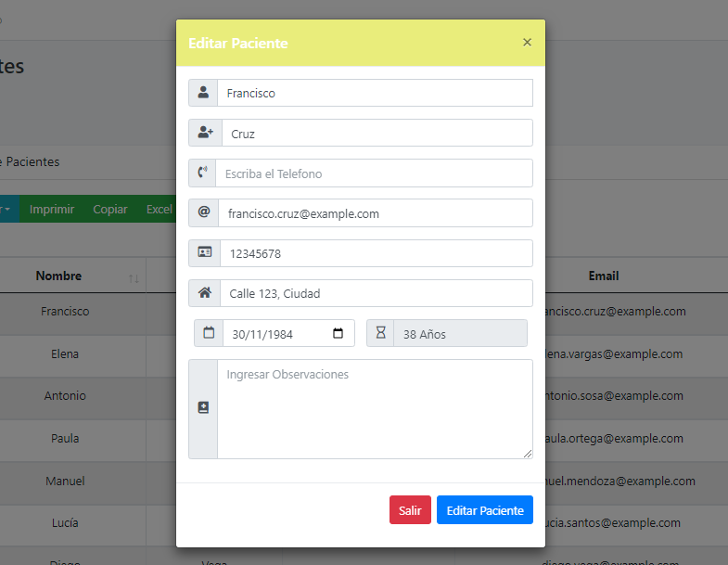Close the Editar Paciente dialog with X

click(x=527, y=43)
